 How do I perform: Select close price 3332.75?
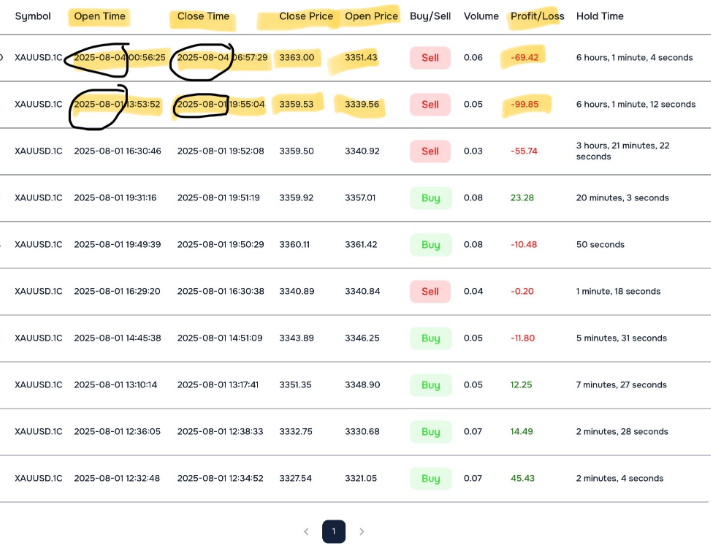[296, 431]
